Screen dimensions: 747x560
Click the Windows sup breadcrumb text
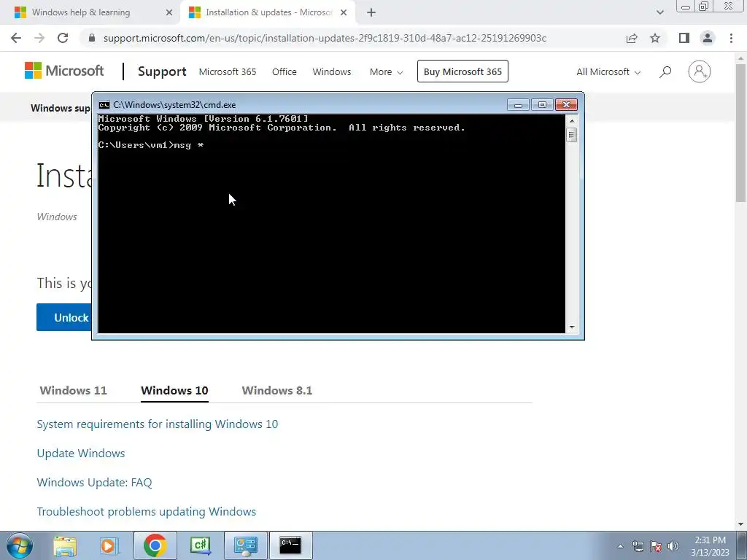tap(61, 108)
